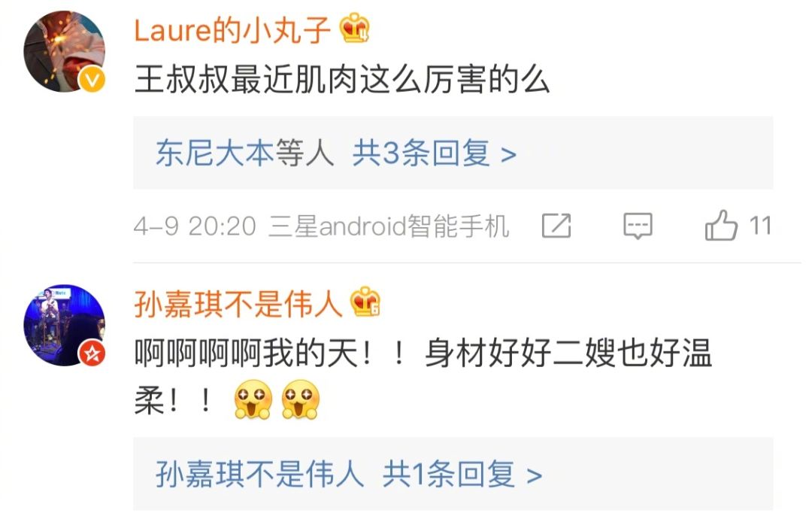
Task: Expand 共3条回复 replies
Action: pyautogui.click(x=435, y=153)
